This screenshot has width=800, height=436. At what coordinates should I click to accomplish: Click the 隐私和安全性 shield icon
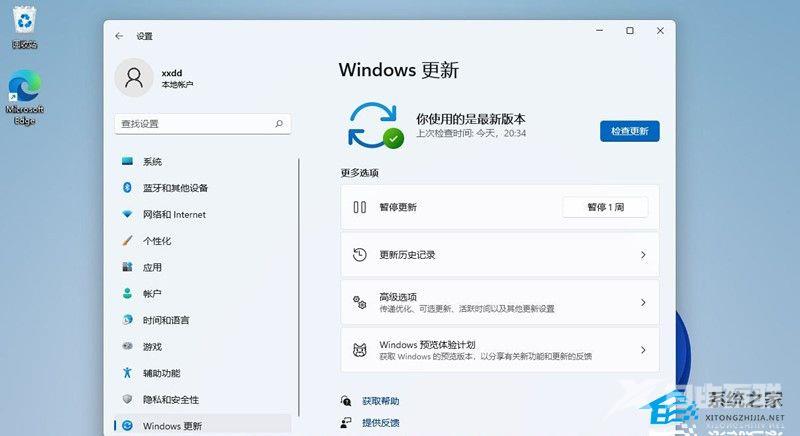point(128,399)
